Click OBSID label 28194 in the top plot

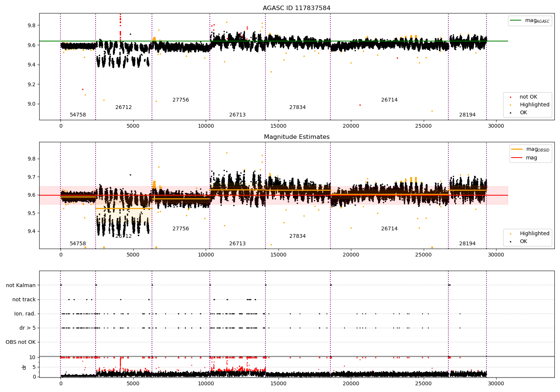coord(467,115)
